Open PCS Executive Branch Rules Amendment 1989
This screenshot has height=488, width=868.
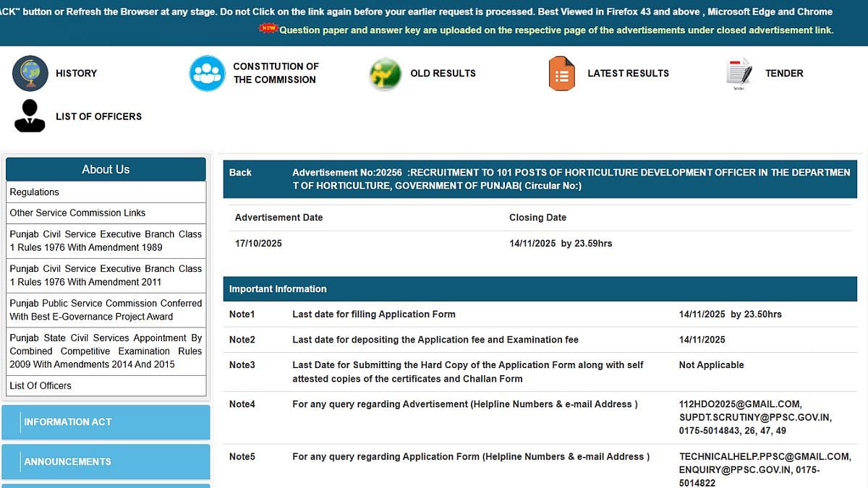click(106, 241)
